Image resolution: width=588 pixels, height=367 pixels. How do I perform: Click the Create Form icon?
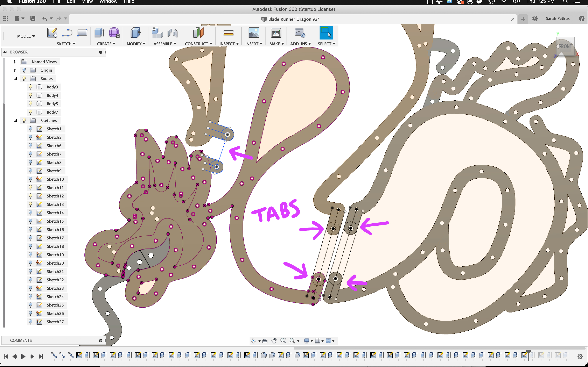tap(114, 33)
